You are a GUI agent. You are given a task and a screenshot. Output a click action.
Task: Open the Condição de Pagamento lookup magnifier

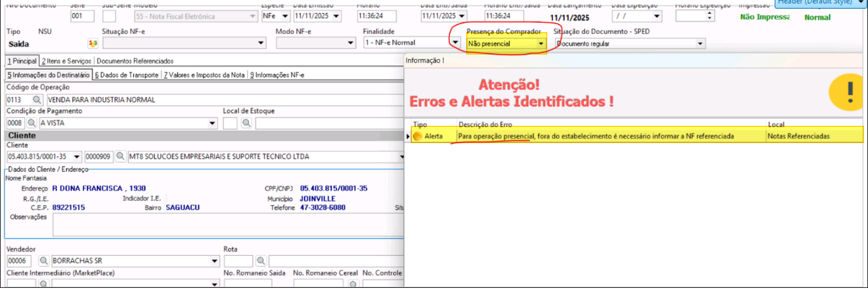32,123
